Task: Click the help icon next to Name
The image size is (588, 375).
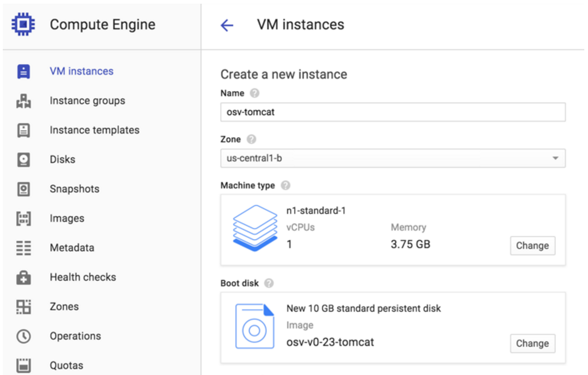Action: [254, 93]
